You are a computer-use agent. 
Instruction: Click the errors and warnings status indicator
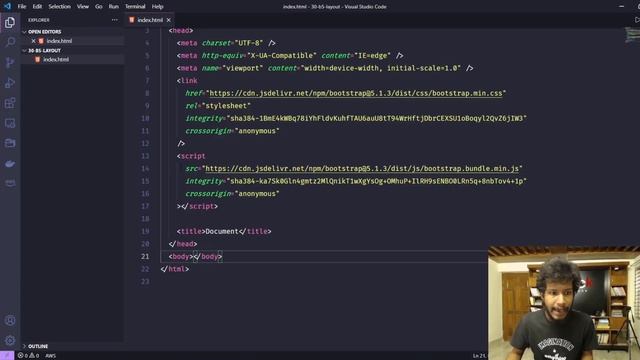(28, 356)
